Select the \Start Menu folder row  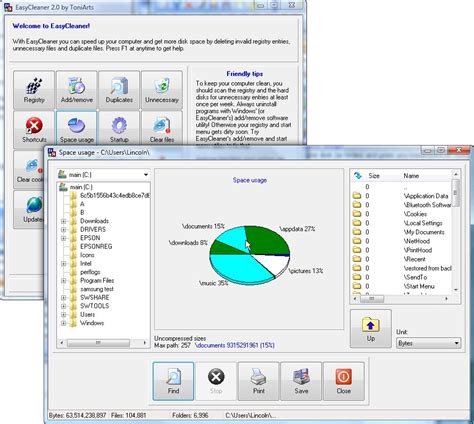(x=402, y=286)
